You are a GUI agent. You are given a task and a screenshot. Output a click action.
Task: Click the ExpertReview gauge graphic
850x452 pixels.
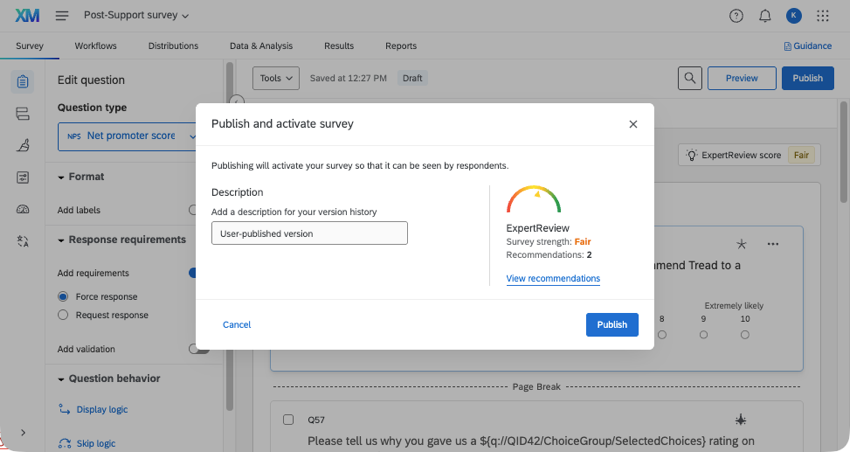[533, 199]
